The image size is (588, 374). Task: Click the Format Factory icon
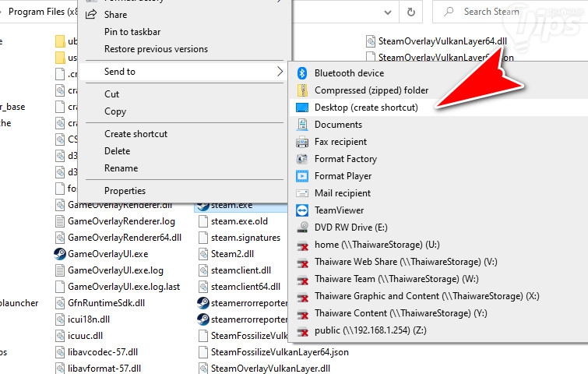point(302,159)
